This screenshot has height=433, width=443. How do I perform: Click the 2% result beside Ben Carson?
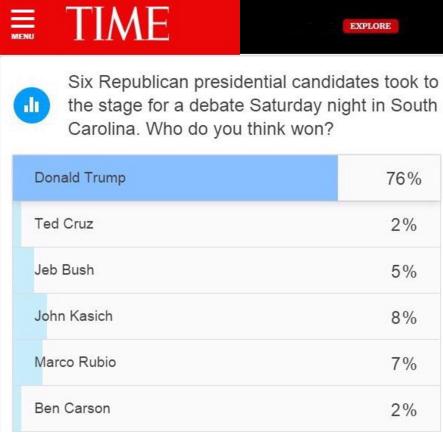click(404, 410)
